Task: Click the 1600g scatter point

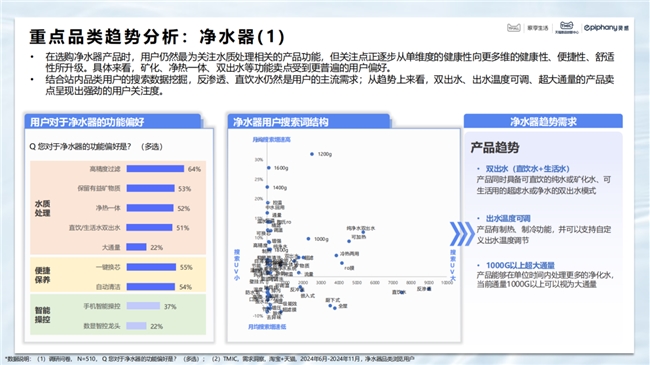Action: point(269,168)
